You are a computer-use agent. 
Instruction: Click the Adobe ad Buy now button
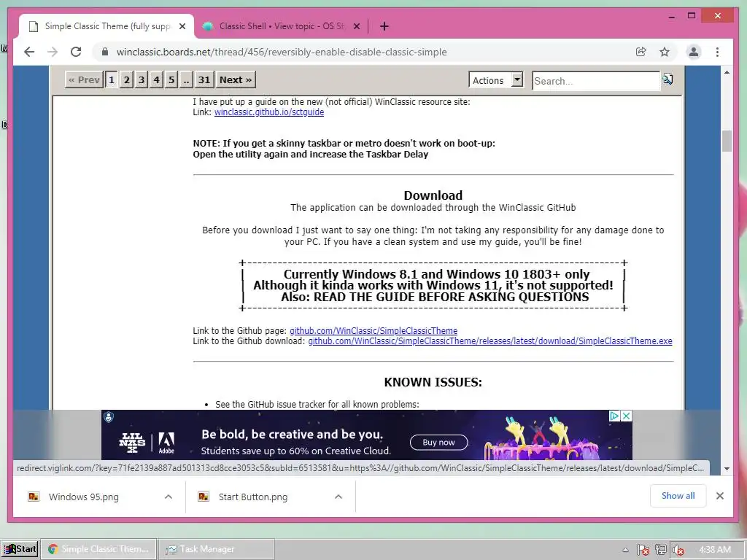[x=438, y=443]
